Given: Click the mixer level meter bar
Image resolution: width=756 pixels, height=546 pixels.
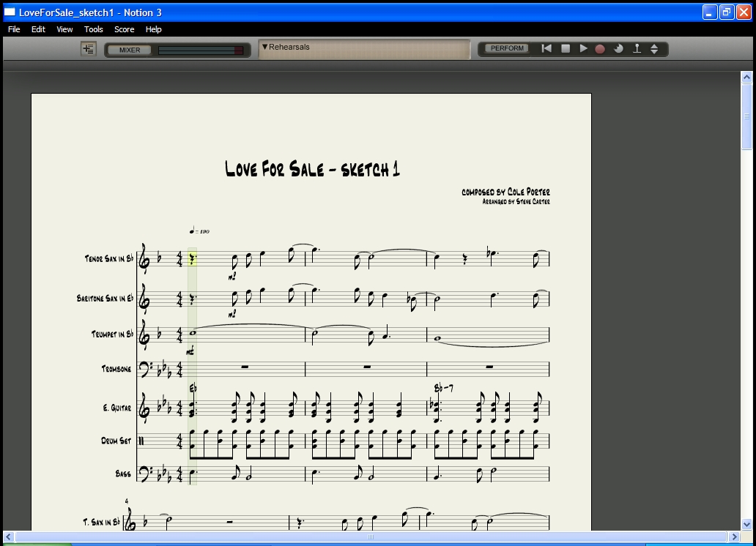Looking at the screenshot, I should click(201, 50).
